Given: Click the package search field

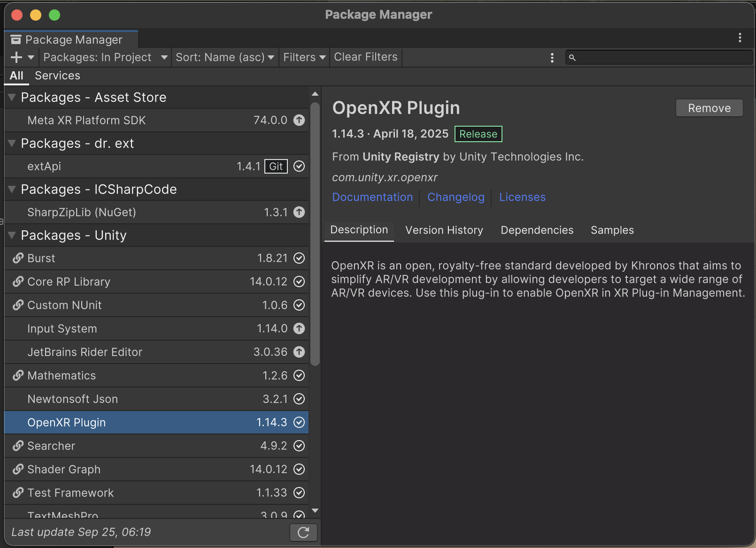Looking at the screenshot, I should point(659,57).
